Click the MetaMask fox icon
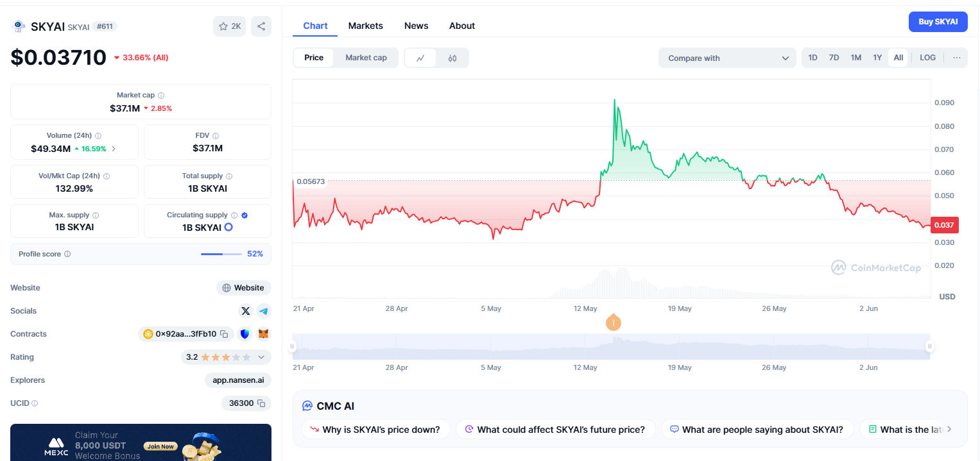Image resolution: width=980 pixels, height=461 pixels. coord(264,334)
